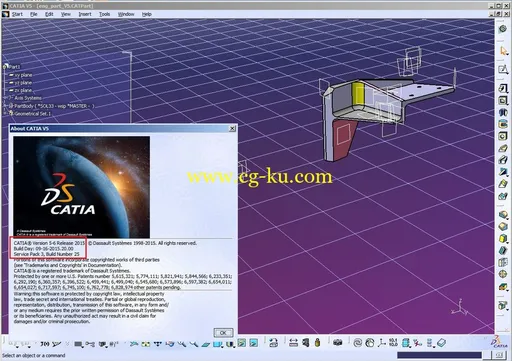Viewport: 512px width, 361px height.
Task: Select the PartBody tree node
Action: pos(54,106)
